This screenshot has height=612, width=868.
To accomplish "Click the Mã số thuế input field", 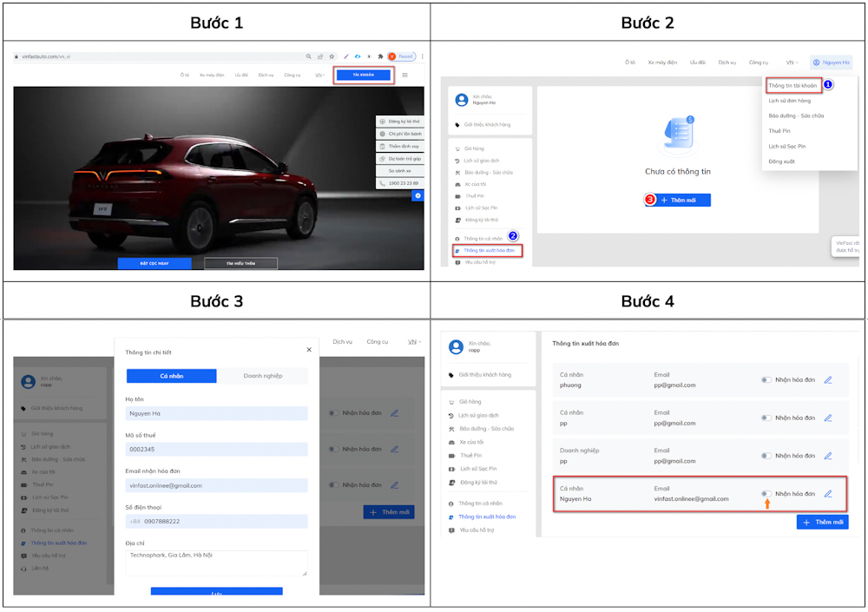I will tap(216, 450).
